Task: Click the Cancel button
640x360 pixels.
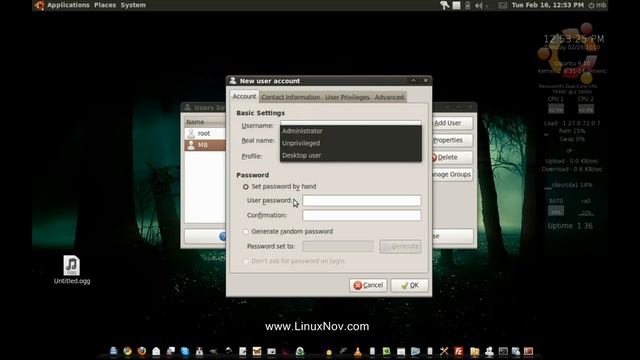Action: (x=368, y=285)
